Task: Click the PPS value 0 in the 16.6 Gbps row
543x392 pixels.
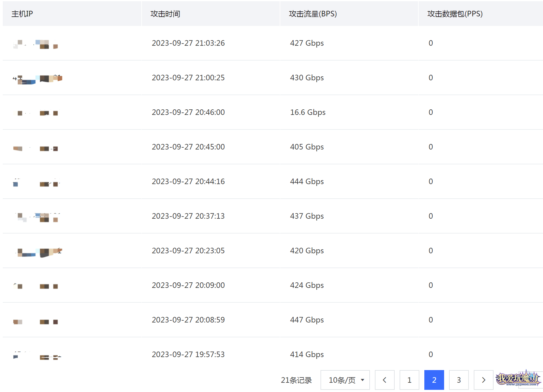Action: (x=431, y=112)
